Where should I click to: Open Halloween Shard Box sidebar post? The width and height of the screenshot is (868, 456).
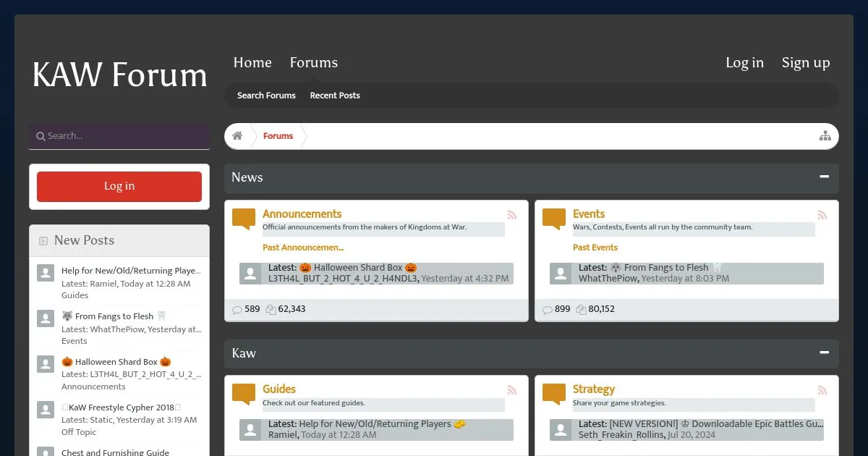pos(116,362)
